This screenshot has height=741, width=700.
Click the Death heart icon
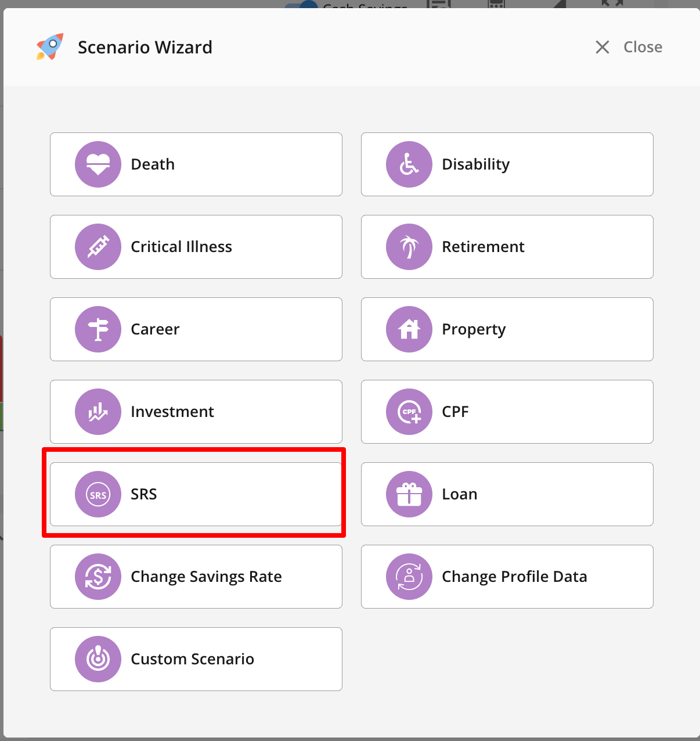coord(98,164)
